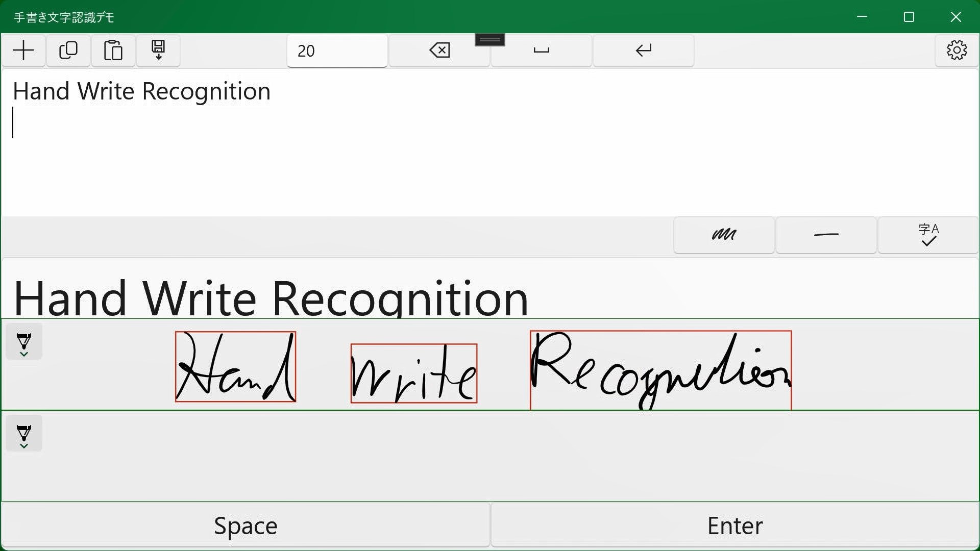The height and width of the screenshot is (551, 980).
Task: Click the save (floppy disk) icon
Action: [158, 51]
